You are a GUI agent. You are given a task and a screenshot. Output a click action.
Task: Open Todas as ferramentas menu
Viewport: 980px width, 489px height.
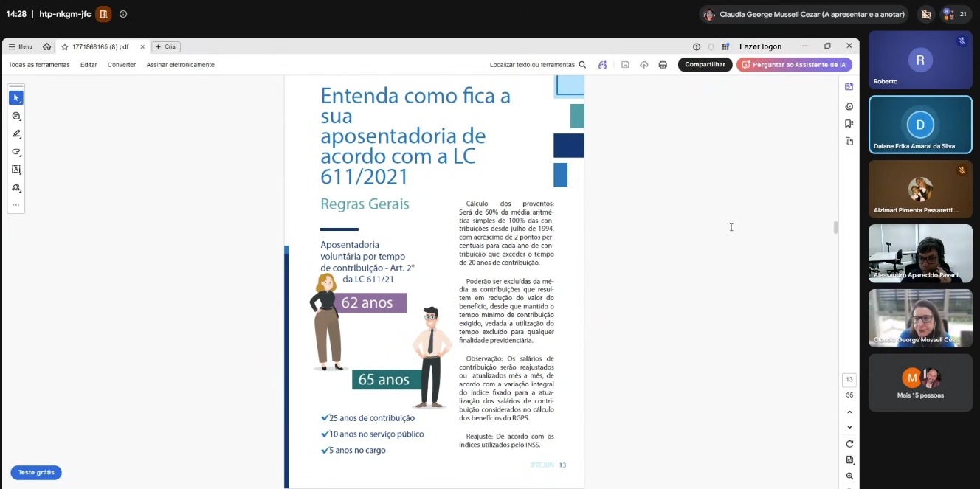pos(39,65)
